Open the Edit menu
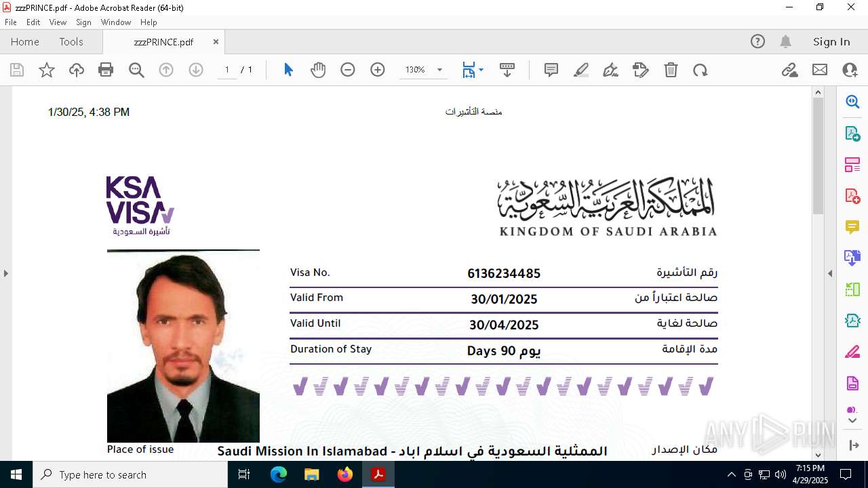Image resolution: width=868 pixels, height=488 pixels. point(33,22)
